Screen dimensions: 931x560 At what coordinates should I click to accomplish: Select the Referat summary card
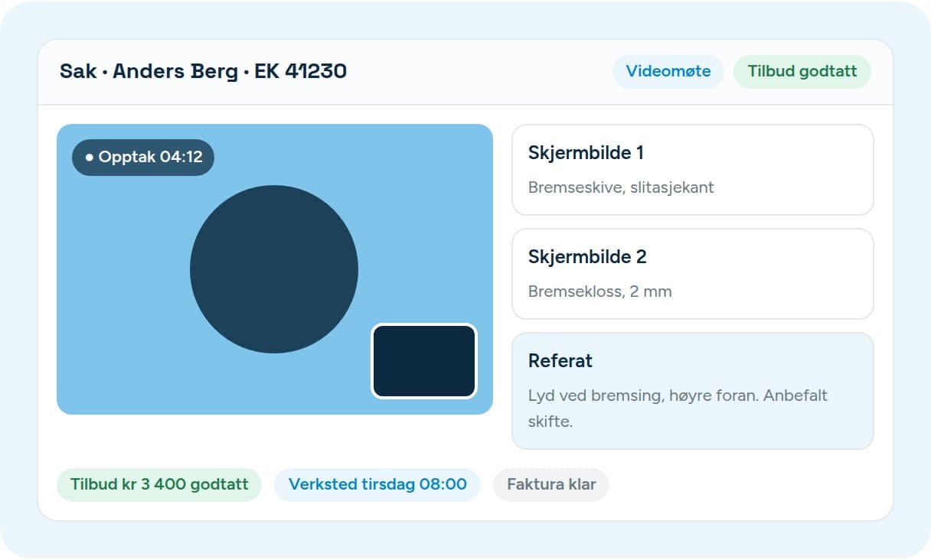(692, 391)
